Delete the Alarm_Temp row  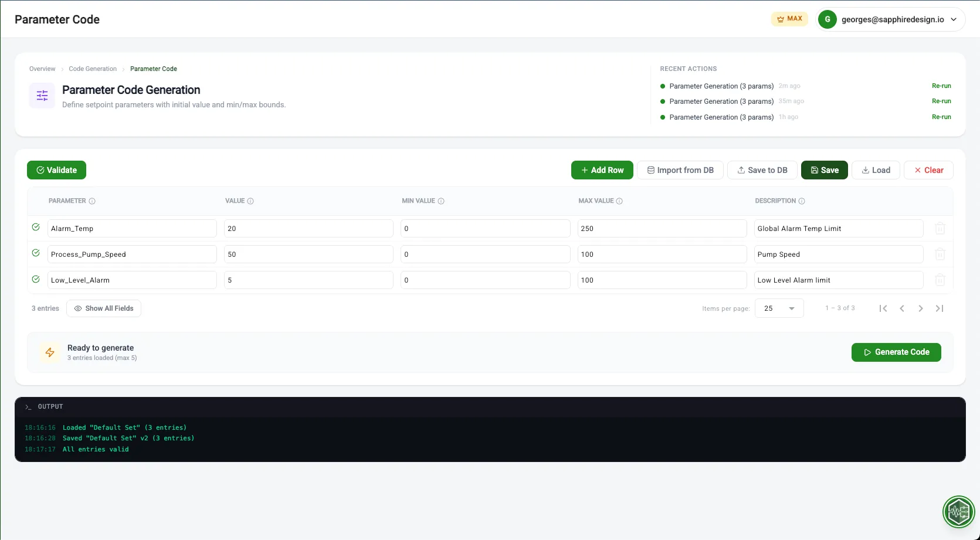[940, 229]
